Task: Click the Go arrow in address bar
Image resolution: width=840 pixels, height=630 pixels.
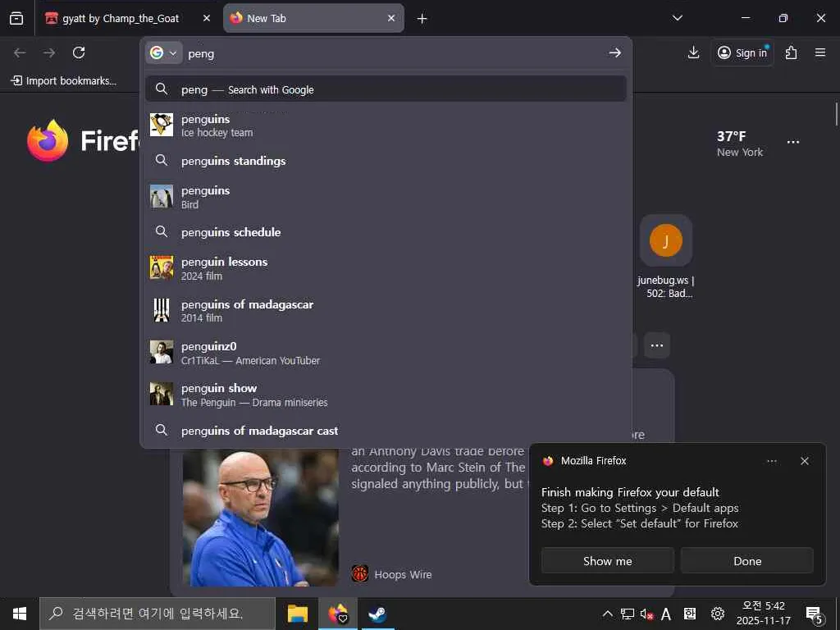Action: (615, 52)
